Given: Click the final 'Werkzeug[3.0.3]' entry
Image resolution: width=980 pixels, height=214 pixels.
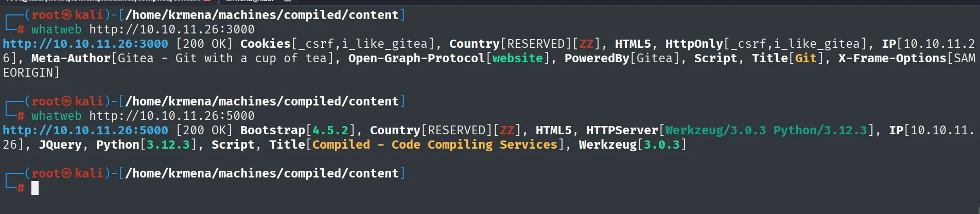Looking at the screenshot, I should [633, 145].
